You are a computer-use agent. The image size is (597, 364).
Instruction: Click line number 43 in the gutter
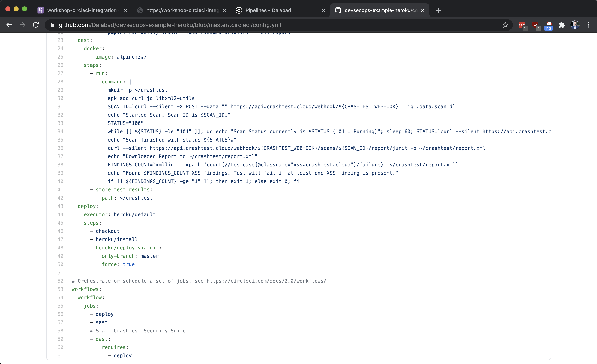coord(60,206)
